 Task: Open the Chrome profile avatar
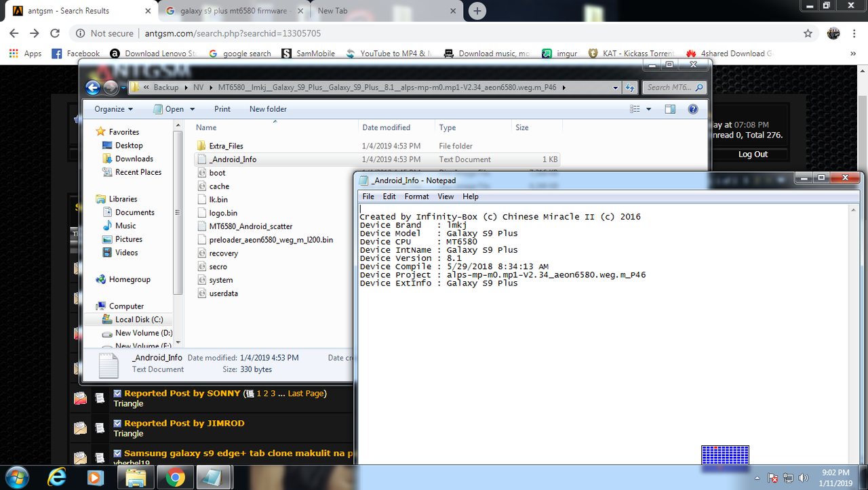833,33
